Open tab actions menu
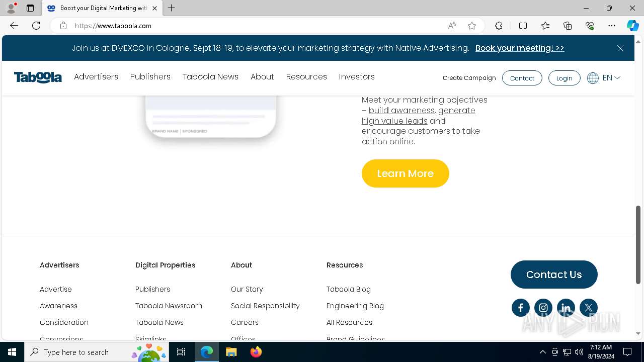644x362 pixels. point(30,8)
